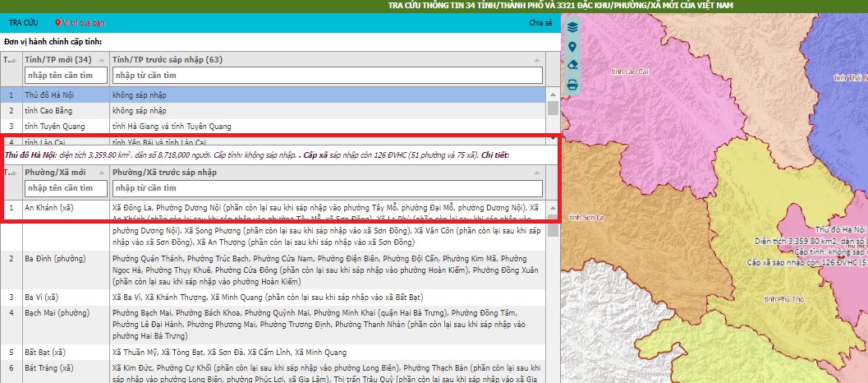
Task: Focus the pre-merger ward keyword field
Action: pos(327,188)
